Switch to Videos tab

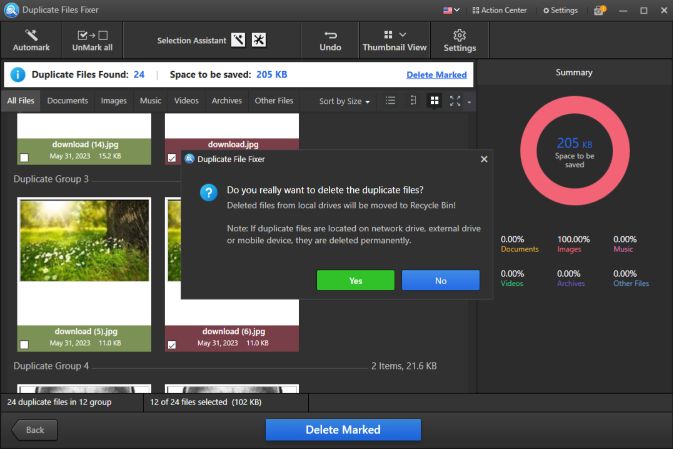coord(186,100)
